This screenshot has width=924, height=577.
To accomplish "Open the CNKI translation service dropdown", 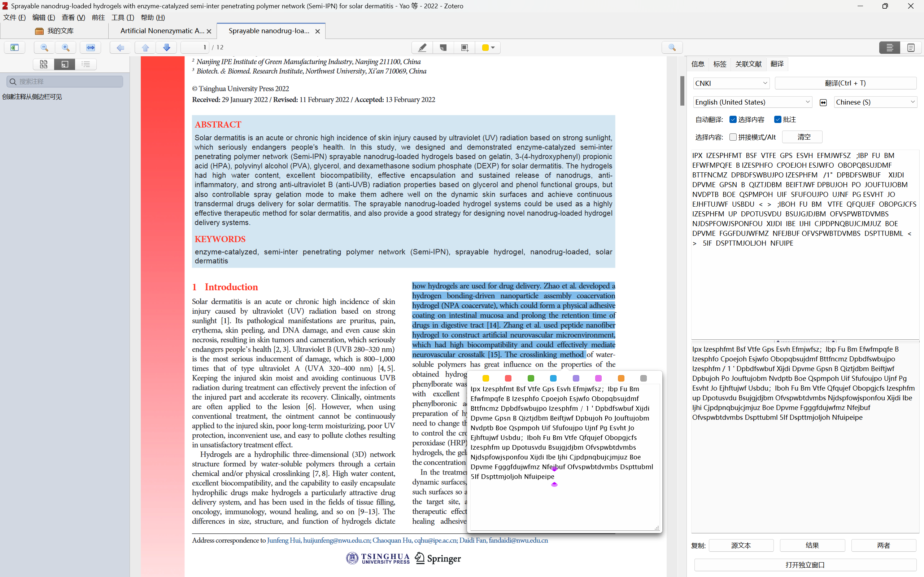I will tap(731, 83).
